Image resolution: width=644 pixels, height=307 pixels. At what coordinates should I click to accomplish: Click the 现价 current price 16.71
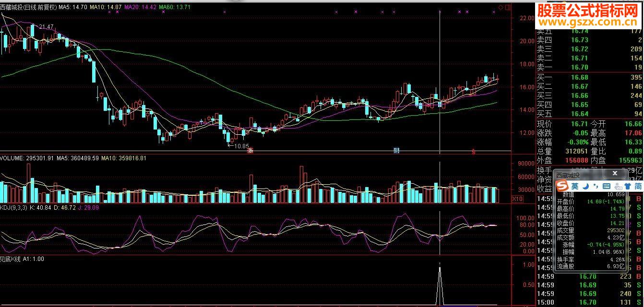tap(580, 124)
